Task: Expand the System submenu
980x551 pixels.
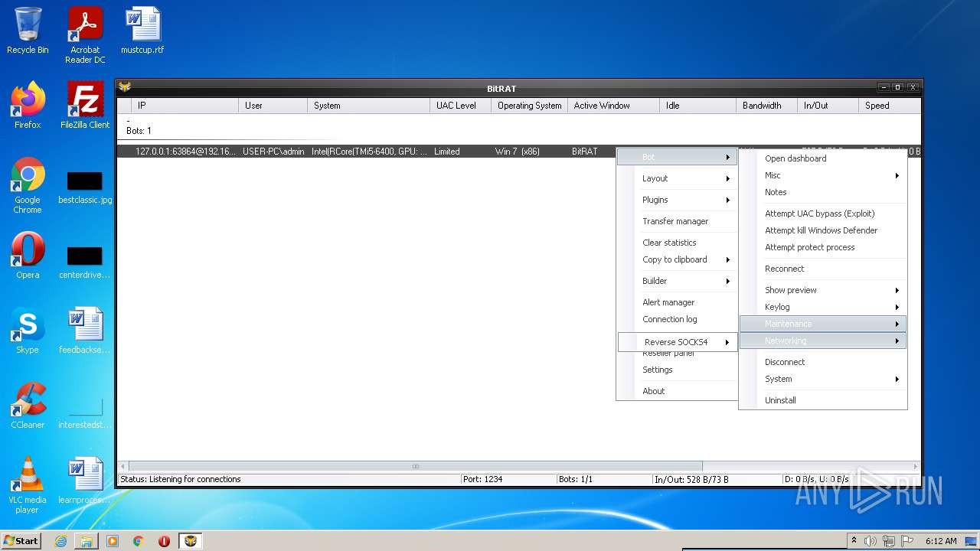Action: click(823, 379)
